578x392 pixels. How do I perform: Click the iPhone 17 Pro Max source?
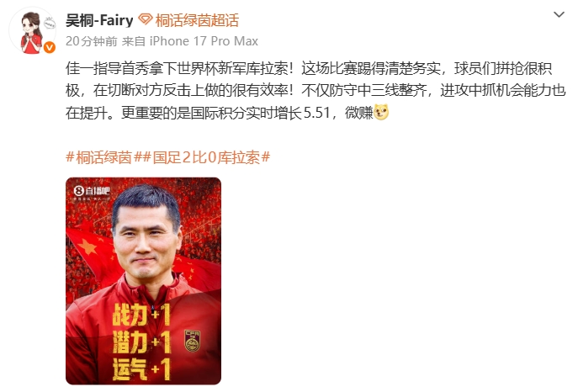tap(204, 41)
